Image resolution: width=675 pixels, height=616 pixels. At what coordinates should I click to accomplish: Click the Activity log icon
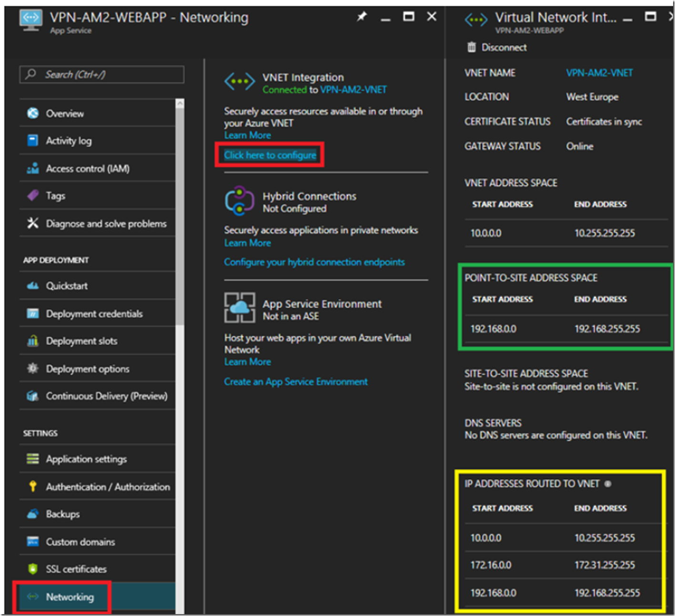(33, 141)
